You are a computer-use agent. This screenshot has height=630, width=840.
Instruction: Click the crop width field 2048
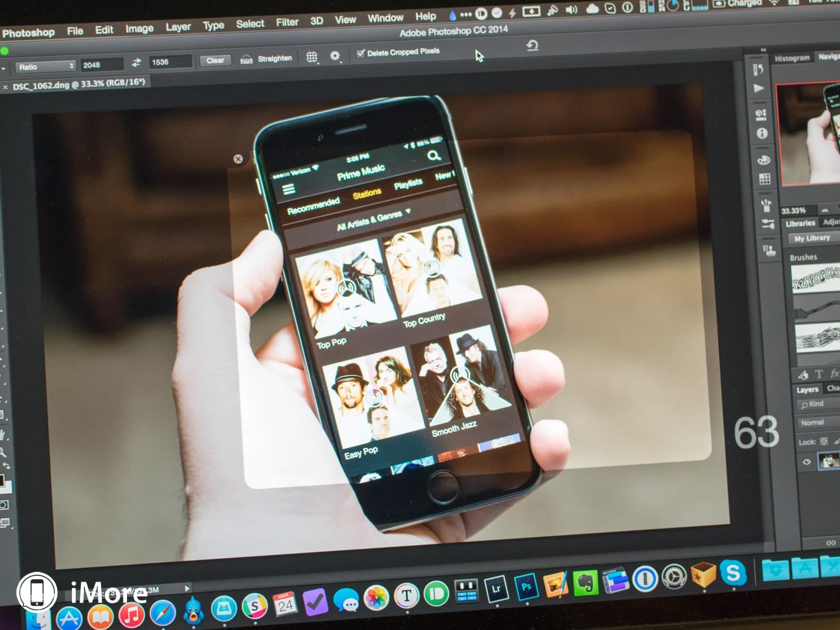(101, 65)
